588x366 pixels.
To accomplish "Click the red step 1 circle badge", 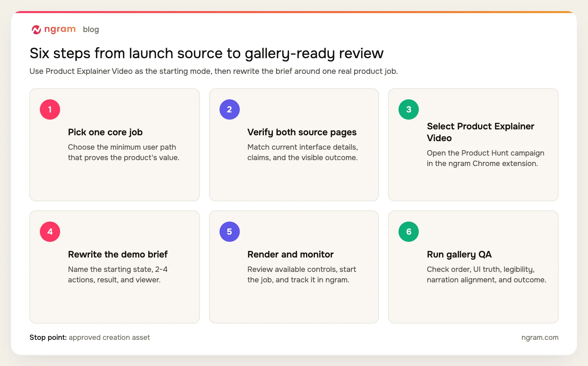I will pos(50,109).
